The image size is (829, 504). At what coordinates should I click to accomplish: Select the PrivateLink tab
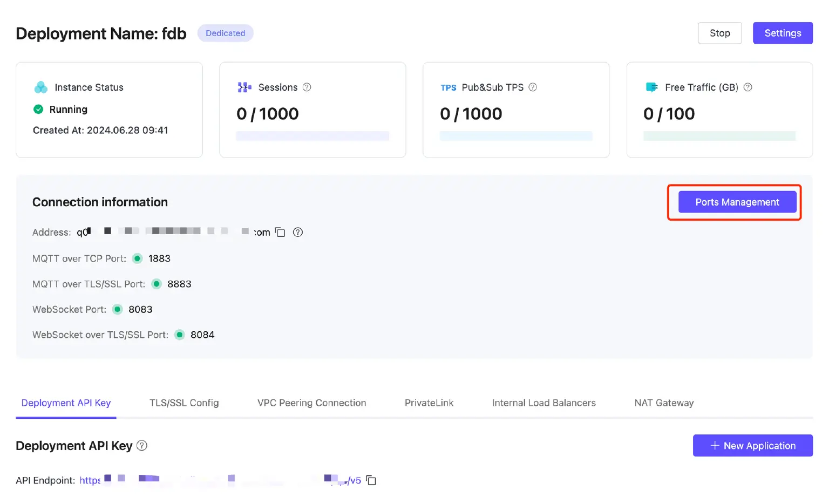click(429, 403)
